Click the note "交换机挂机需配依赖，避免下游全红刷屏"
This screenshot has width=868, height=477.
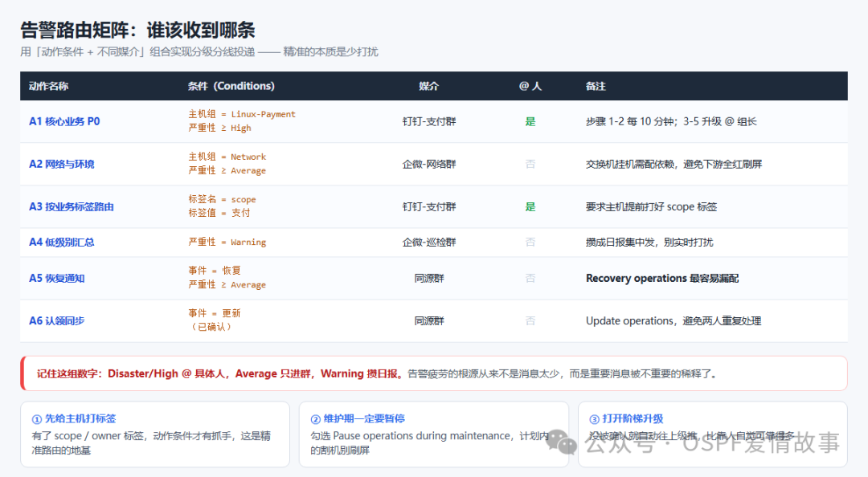[674, 165]
